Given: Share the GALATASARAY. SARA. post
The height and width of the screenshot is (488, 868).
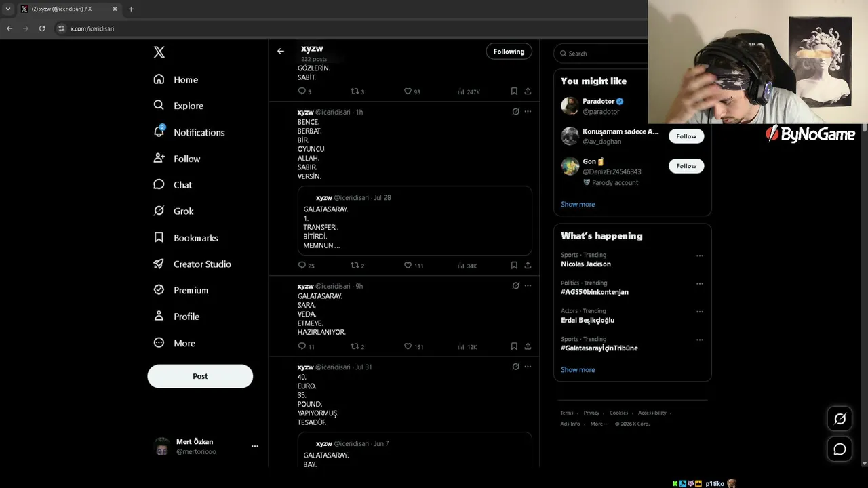Looking at the screenshot, I should (x=528, y=346).
